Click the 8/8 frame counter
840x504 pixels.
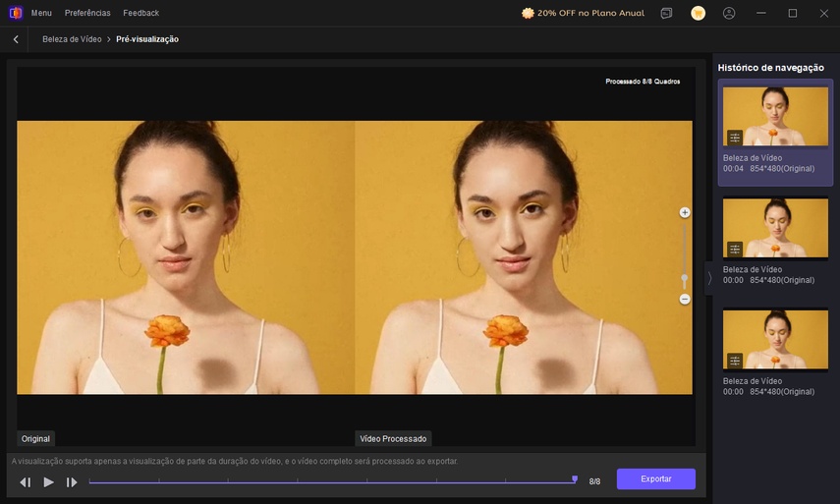(x=594, y=481)
